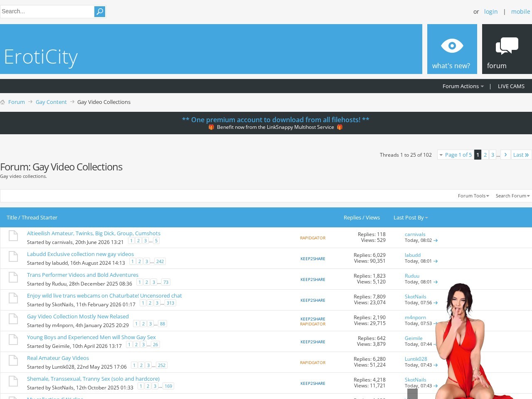Click RAPIDGATOR tag on Altieeilish thread

(313, 238)
